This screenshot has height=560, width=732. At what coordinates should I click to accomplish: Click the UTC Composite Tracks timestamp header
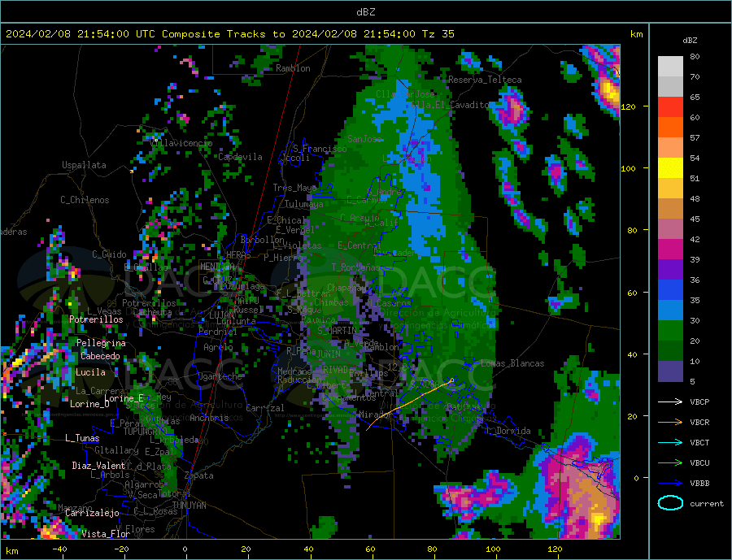pos(230,34)
